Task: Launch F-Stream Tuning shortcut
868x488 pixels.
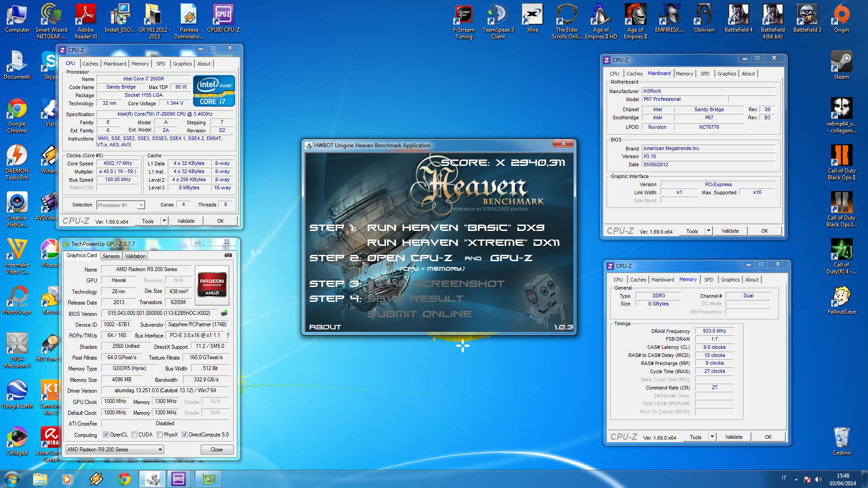Action: click(464, 21)
